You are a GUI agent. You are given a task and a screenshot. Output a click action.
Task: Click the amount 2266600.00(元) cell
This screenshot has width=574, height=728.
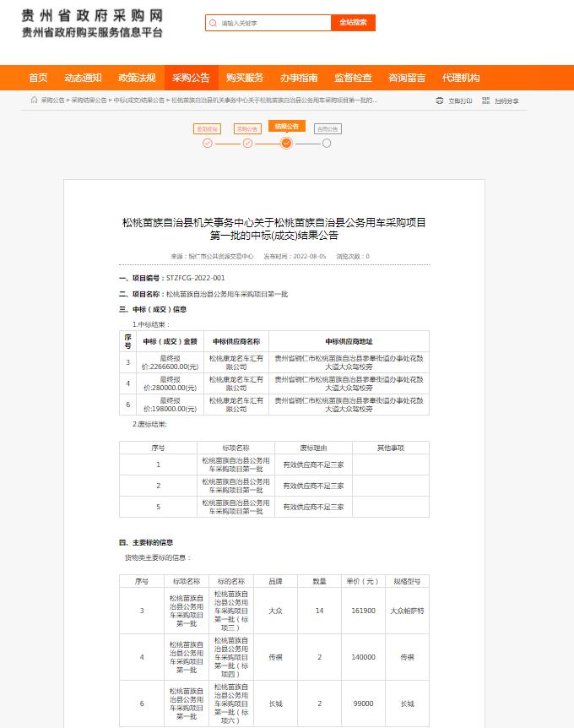[x=171, y=362]
